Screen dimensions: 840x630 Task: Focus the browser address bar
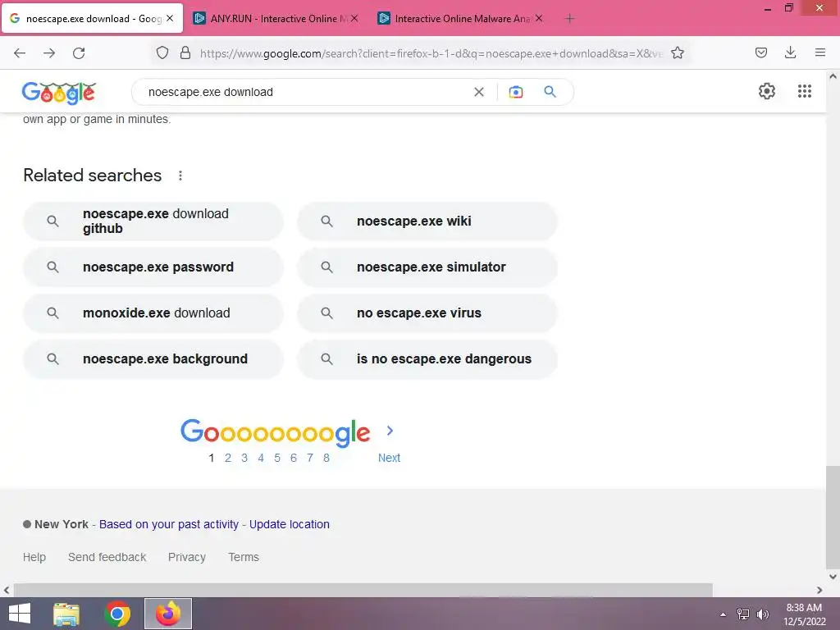431,53
